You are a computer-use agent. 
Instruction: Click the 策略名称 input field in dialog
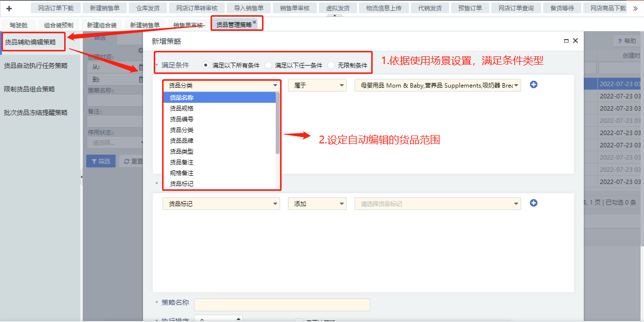[282, 305]
